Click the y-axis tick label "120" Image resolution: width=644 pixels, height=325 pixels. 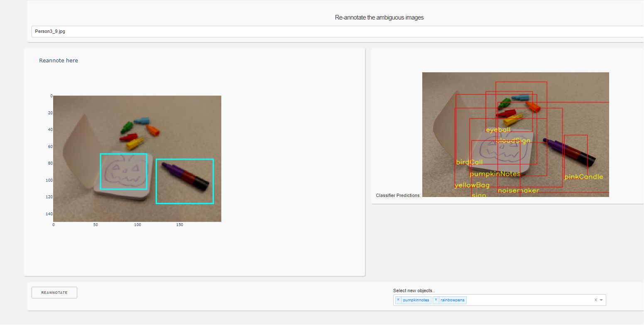click(x=49, y=197)
